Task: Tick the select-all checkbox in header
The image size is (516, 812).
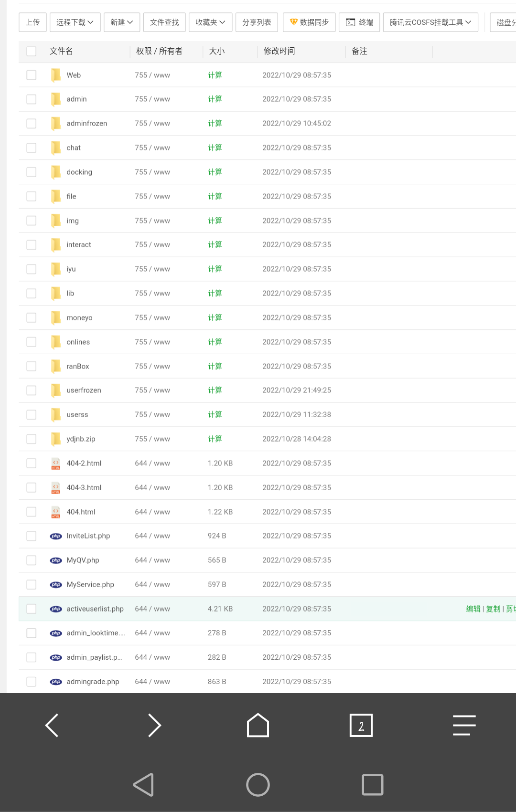Action: tap(32, 51)
